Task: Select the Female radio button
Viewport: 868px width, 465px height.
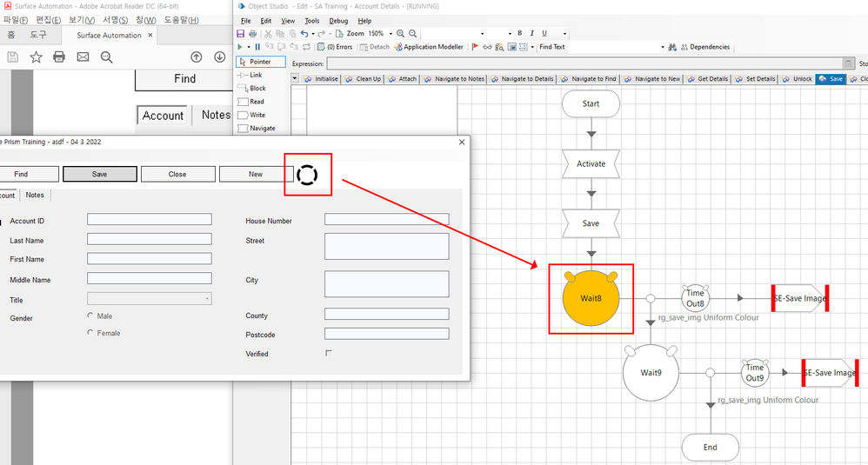Action: click(x=90, y=333)
